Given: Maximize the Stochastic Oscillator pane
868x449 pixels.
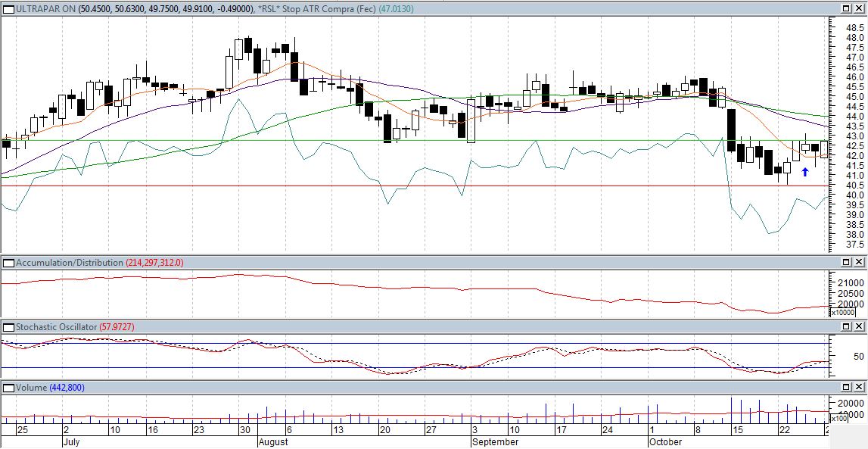Looking at the screenshot, I should 846,327.
